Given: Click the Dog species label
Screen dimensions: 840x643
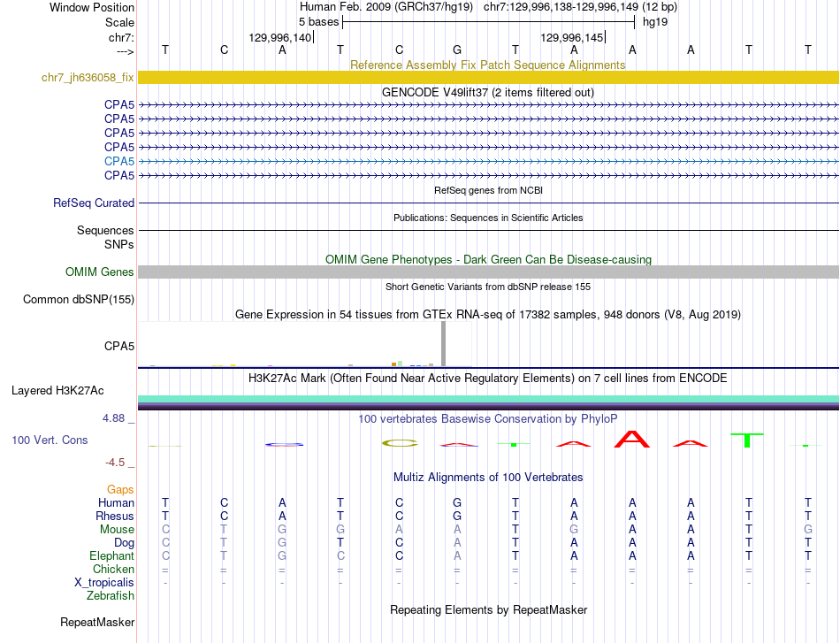Looking at the screenshot, I should [x=124, y=543].
